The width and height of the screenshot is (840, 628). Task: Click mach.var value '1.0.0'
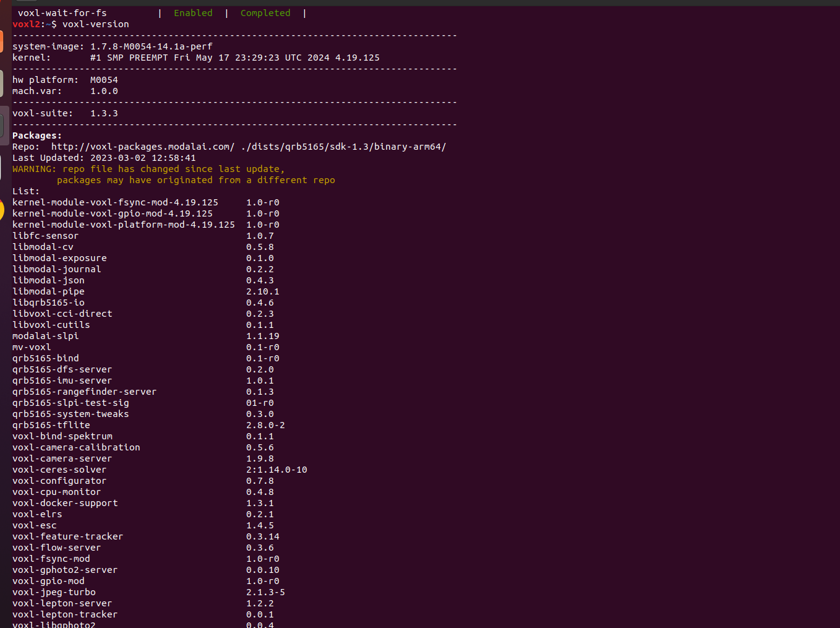[x=104, y=91]
